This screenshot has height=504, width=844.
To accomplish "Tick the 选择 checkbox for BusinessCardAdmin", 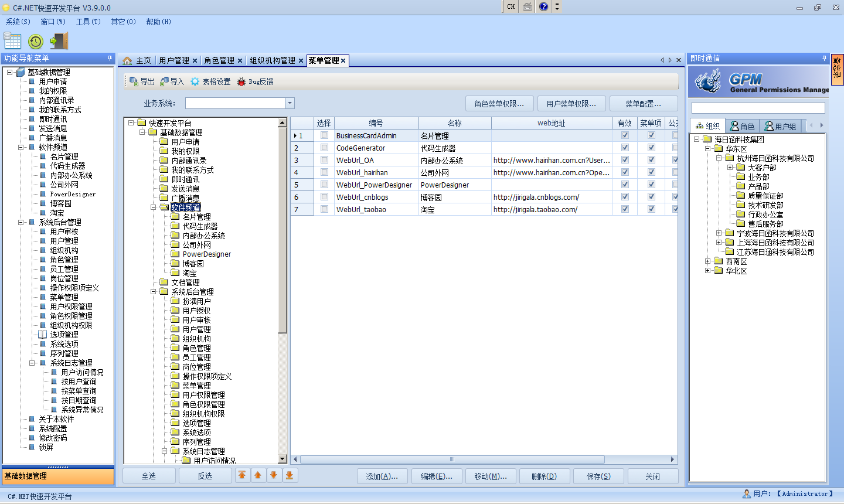I will point(324,135).
